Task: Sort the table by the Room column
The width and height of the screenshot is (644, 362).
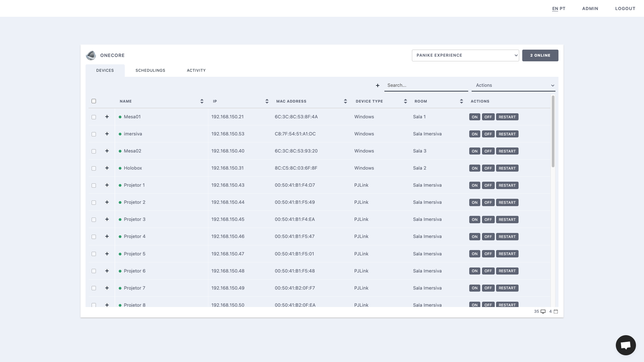Action: (462, 101)
